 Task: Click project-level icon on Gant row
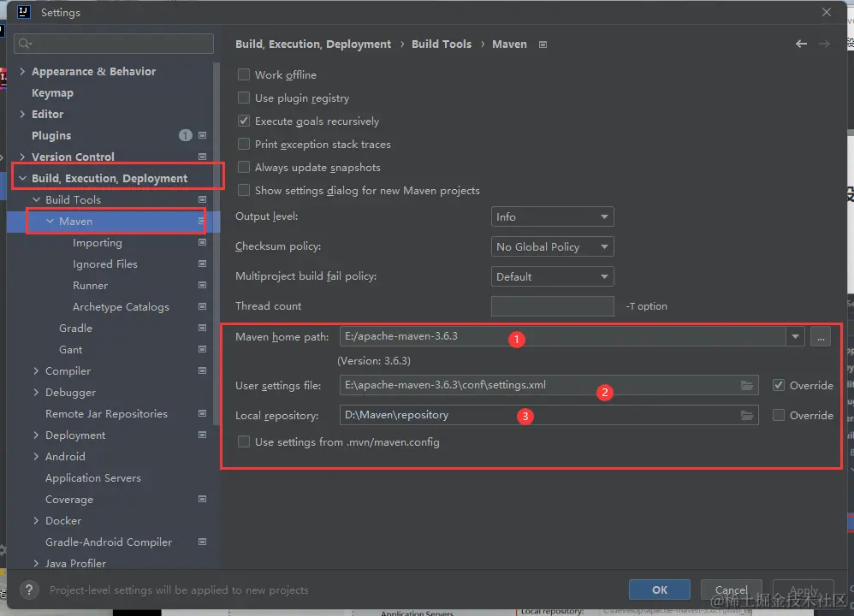[202, 349]
